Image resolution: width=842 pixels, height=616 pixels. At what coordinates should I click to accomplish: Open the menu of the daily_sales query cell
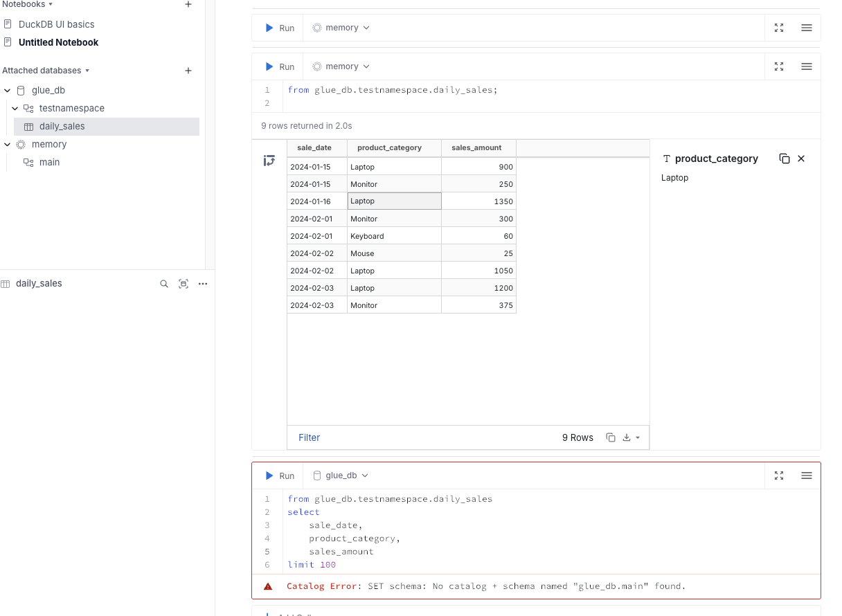(806, 66)
